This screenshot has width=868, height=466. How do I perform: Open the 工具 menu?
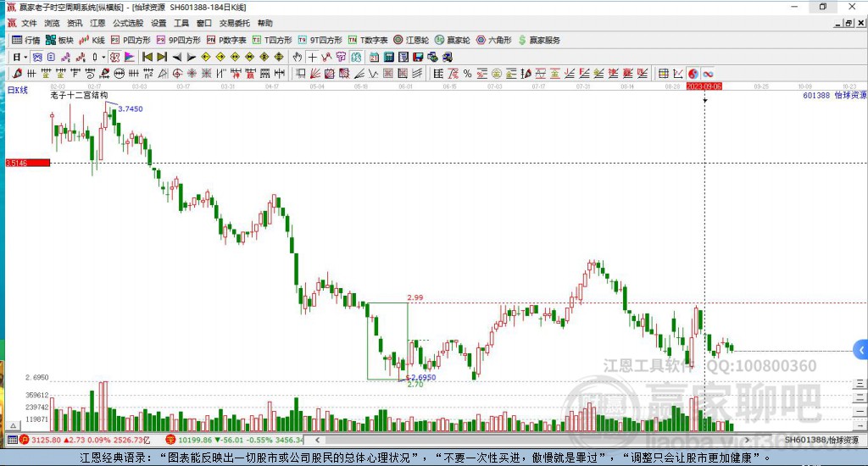coord(181,23)
